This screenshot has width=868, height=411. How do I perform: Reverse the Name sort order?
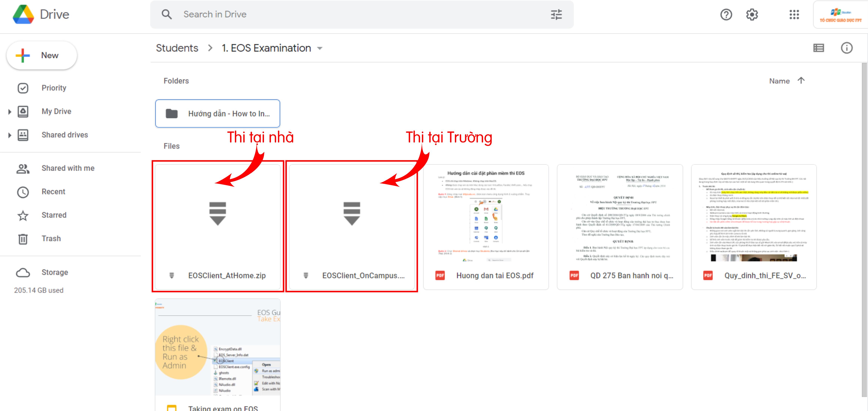click(x=801, y=81)
